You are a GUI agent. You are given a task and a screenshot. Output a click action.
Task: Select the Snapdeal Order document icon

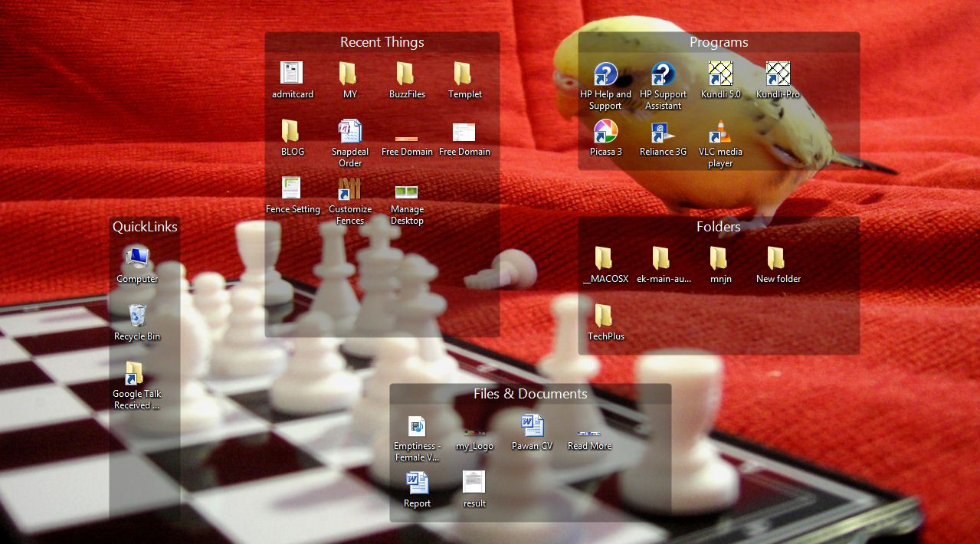point(349,131)
